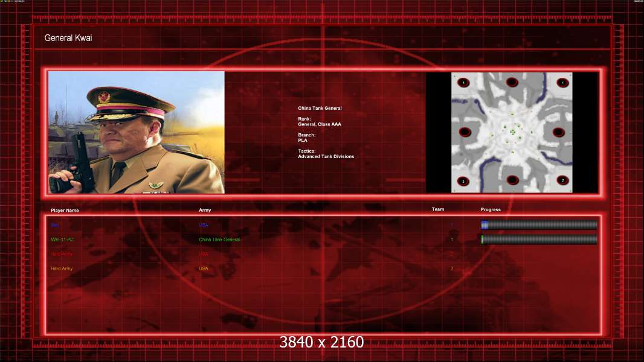Click the red 'USA' army entry
Viewport: 644px width, 362px height.
(204, 254)
